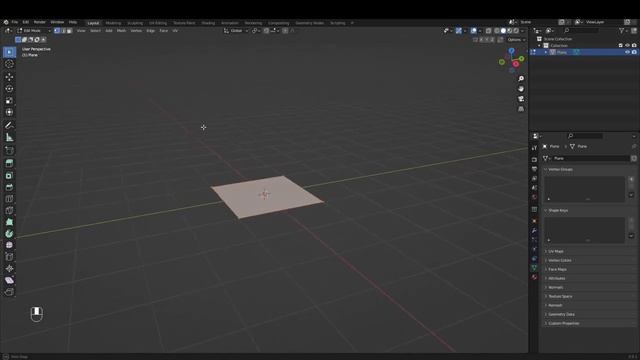Switch to rendered viewport shading
This screenshot has width=640, height=360.
[x=516, y=31]
